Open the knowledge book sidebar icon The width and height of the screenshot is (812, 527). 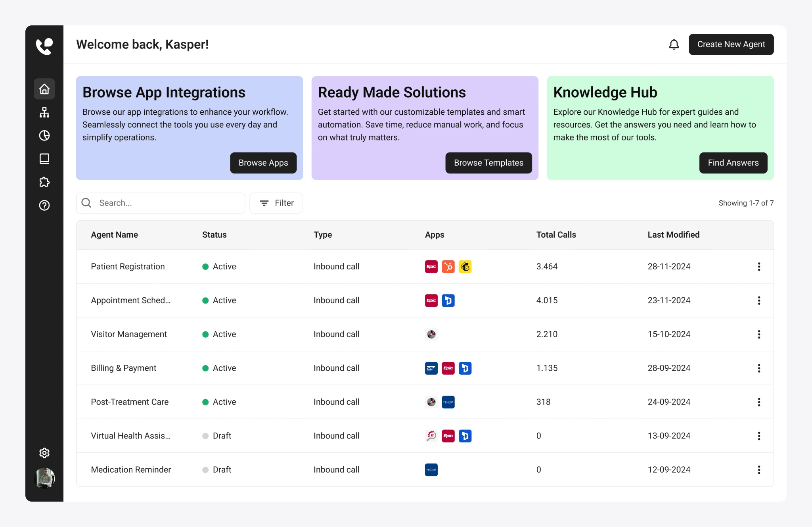(x=44, y=159)
